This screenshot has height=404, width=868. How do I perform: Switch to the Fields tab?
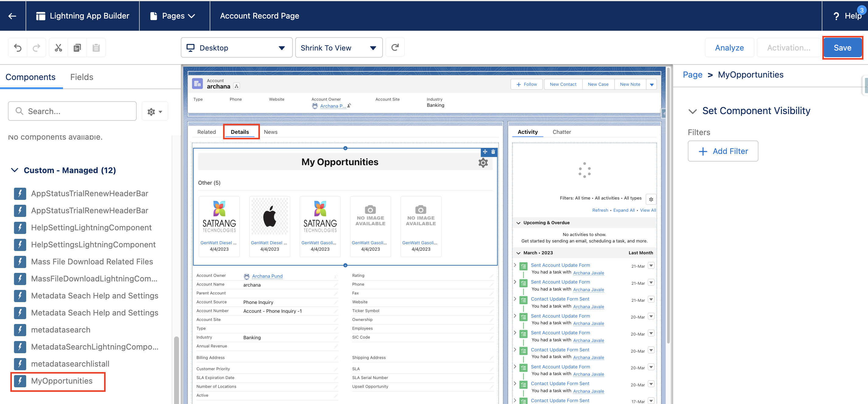tap(82, 77)
